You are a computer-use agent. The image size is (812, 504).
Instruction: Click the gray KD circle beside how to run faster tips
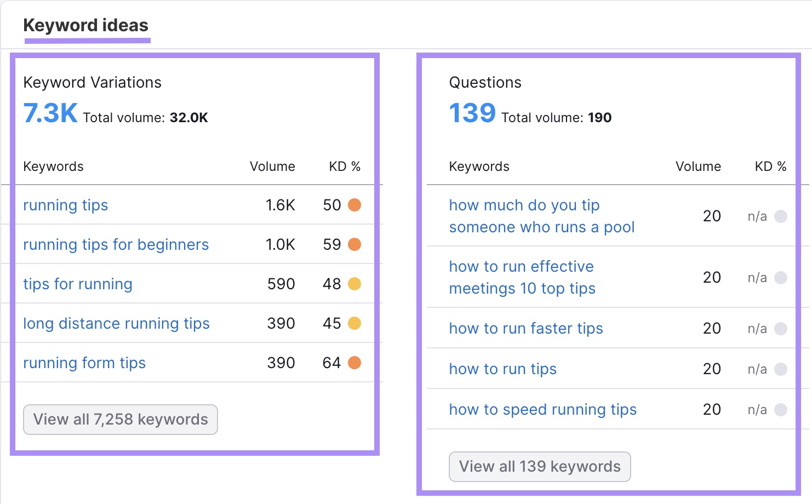pos(780,329)
